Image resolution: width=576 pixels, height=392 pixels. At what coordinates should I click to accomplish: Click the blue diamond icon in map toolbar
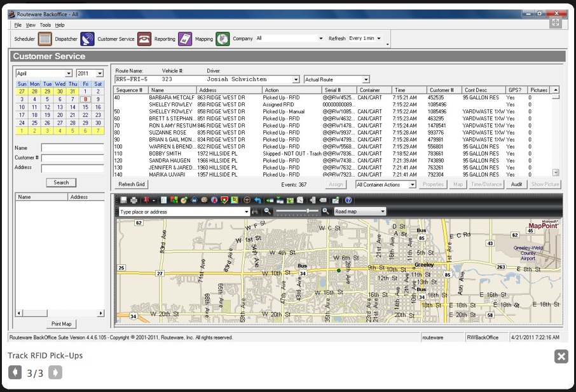194,200
